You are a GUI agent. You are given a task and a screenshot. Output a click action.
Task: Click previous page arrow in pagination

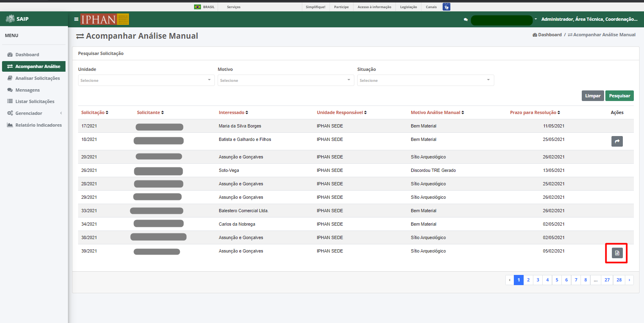(510, 280)
